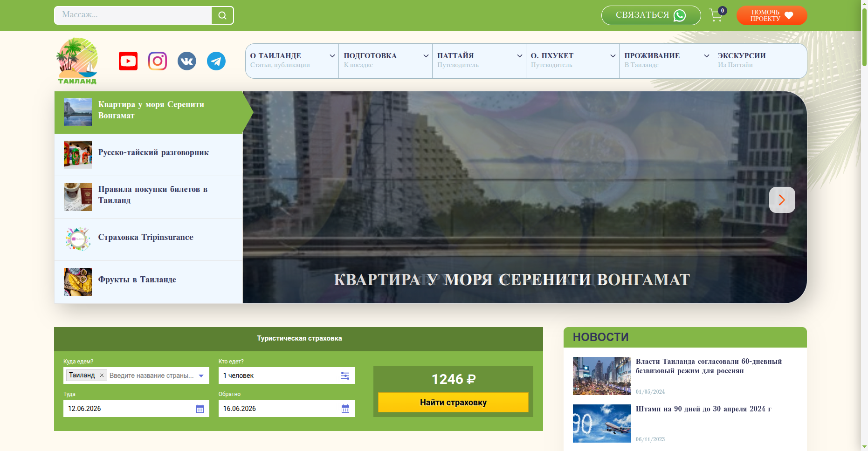Screen dimensions: 868x451
Task: Click the Массаж search field
Action: [133, 15]
